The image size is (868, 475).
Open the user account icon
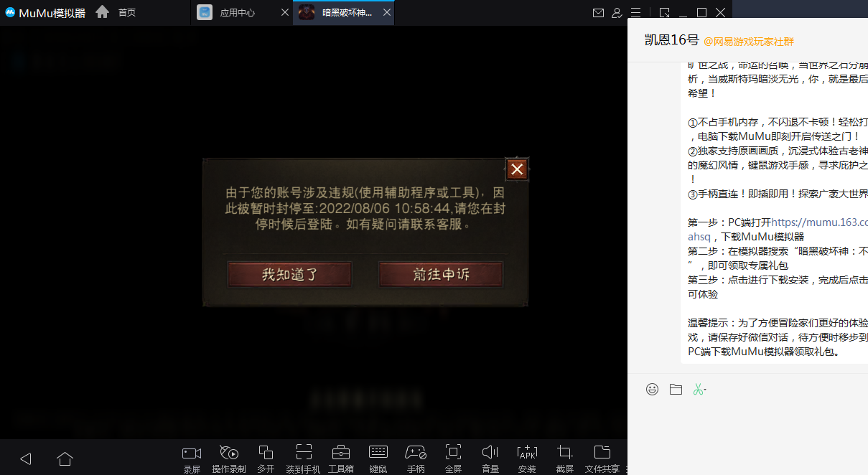click(x=617, y=13)
